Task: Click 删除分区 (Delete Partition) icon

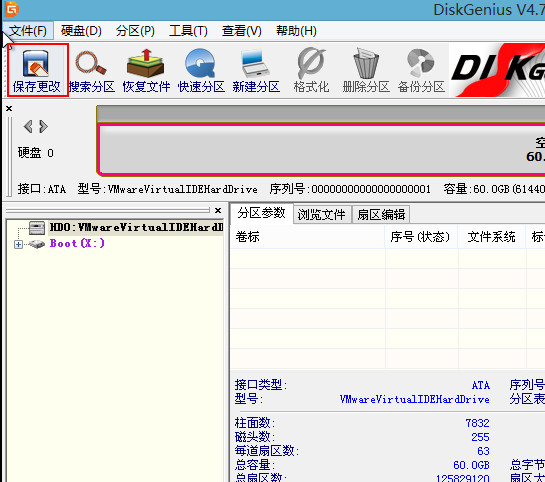Action: pos(366,71)
